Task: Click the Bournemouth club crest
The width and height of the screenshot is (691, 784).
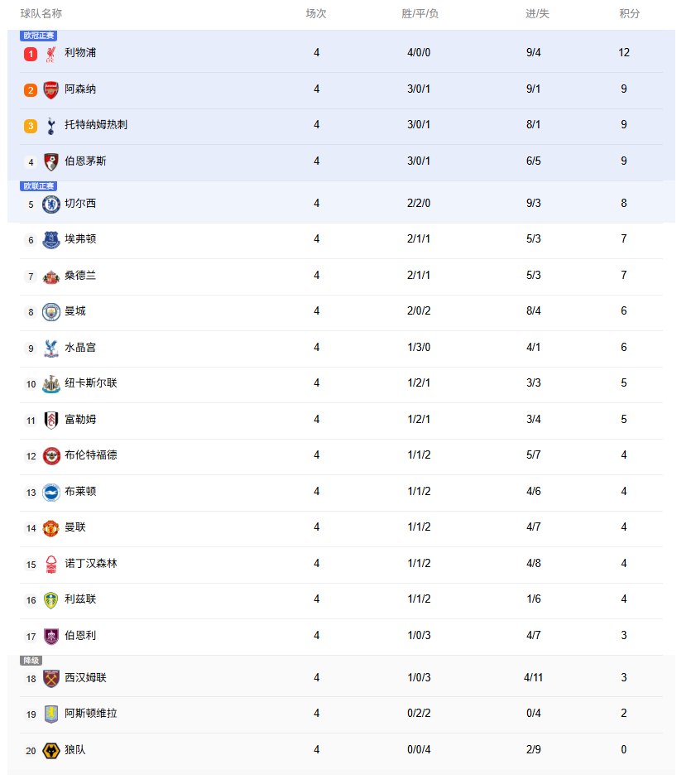Action: tap(51, 162)
